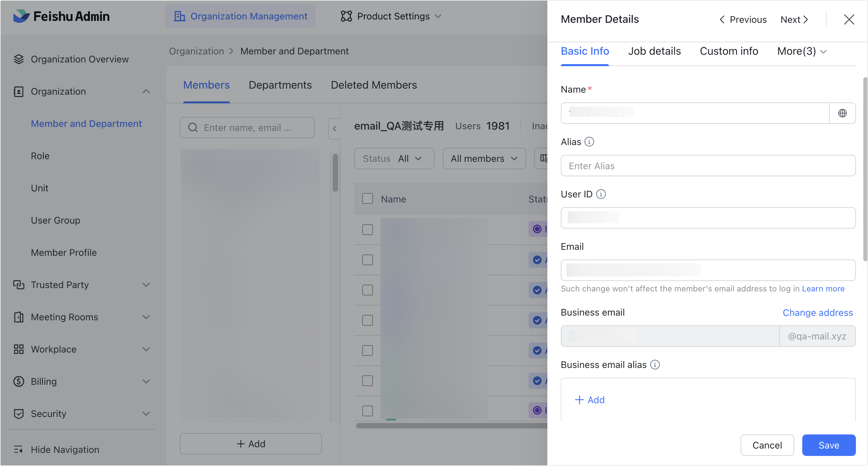Open the Status All dropdown
This screenshot has height=466, width=868.
pos(394,158)
